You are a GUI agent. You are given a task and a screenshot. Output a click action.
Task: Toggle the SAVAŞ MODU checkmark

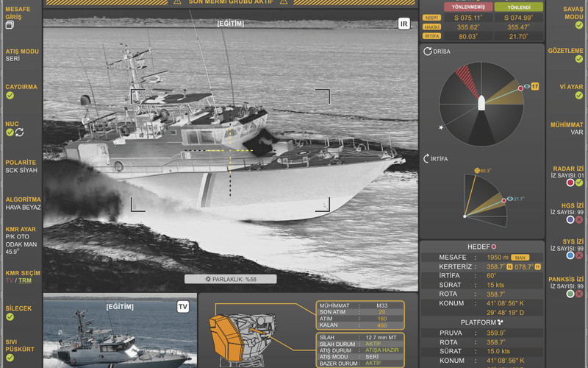579,26
